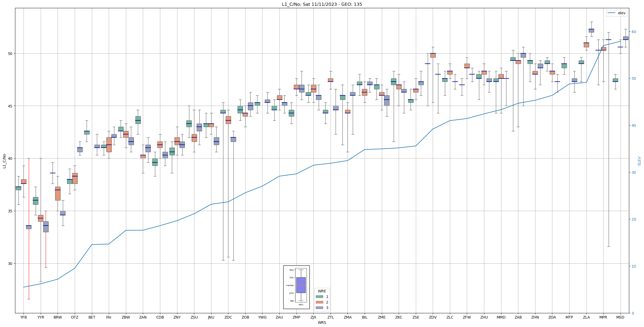Click the x-axis tick label 'JNU'

pos(211,317)
